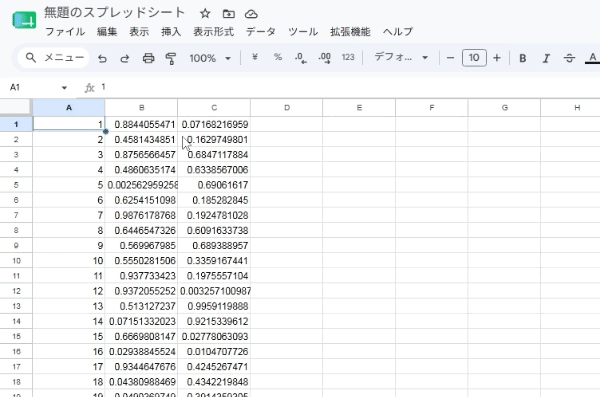Click the menu search box
600x397 pixels.
pos(54,58)
